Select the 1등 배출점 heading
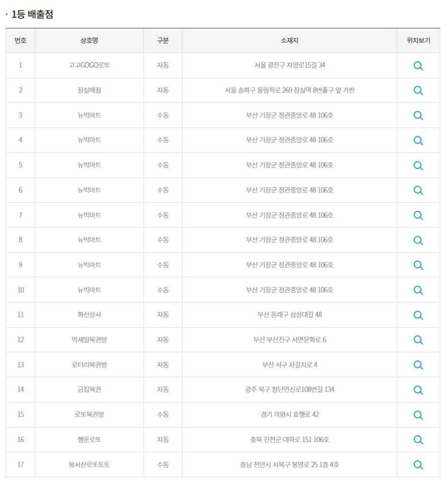Image resolution: width=448 pixels, height=485 pixels. pos(32,14)
